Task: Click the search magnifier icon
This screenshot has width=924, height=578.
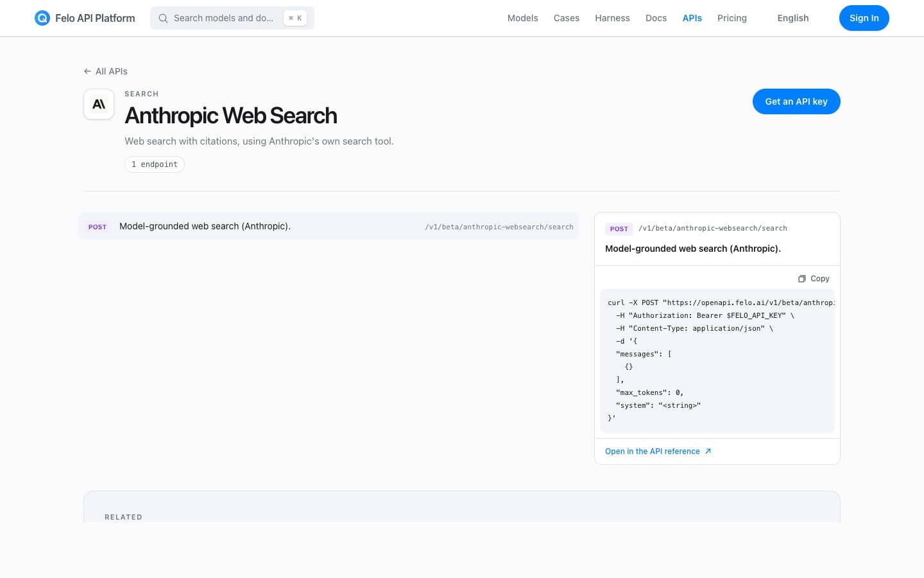Action: [163, 18]
